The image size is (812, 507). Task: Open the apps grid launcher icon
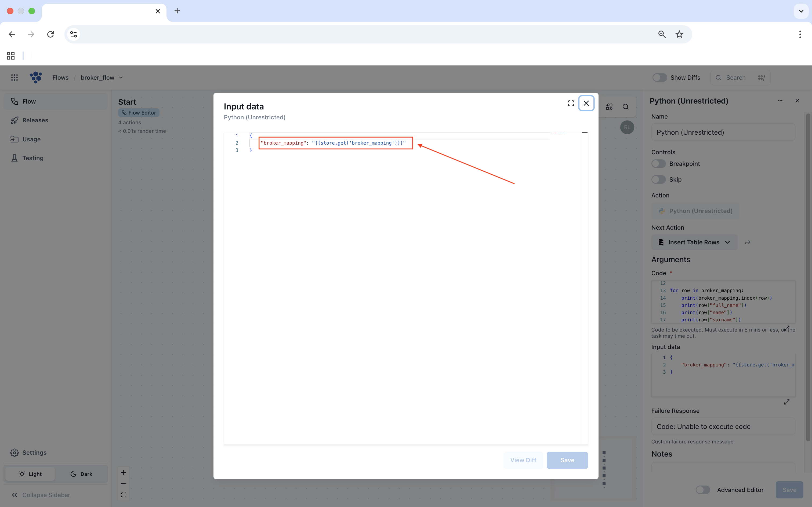click(14, 78)
